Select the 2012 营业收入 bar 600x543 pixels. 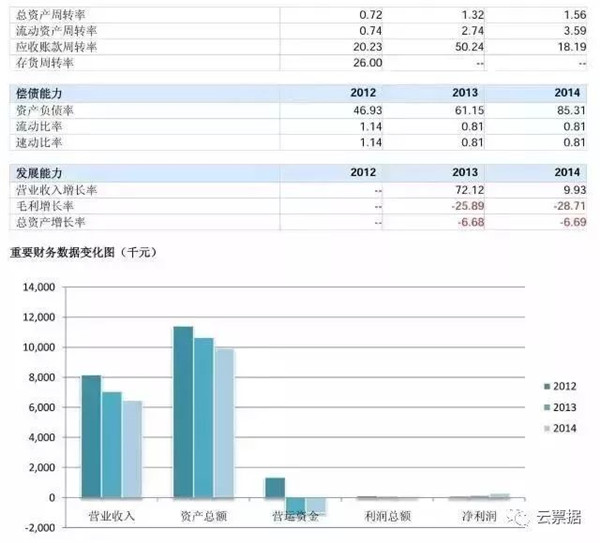[x=91, y=436]
